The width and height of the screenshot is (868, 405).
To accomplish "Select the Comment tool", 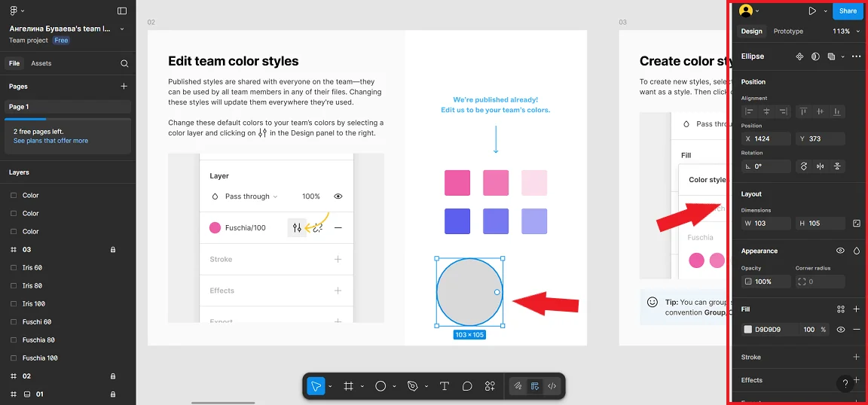I will point(467,386).
